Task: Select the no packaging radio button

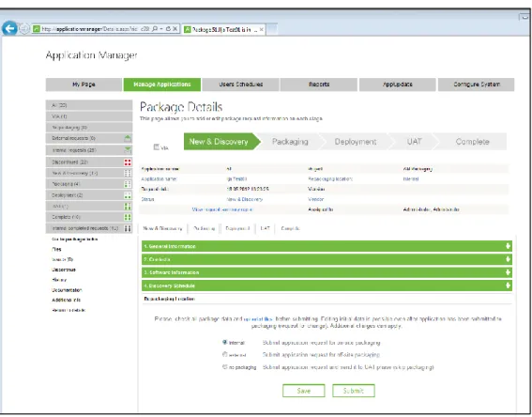Action: click(224, 366)
